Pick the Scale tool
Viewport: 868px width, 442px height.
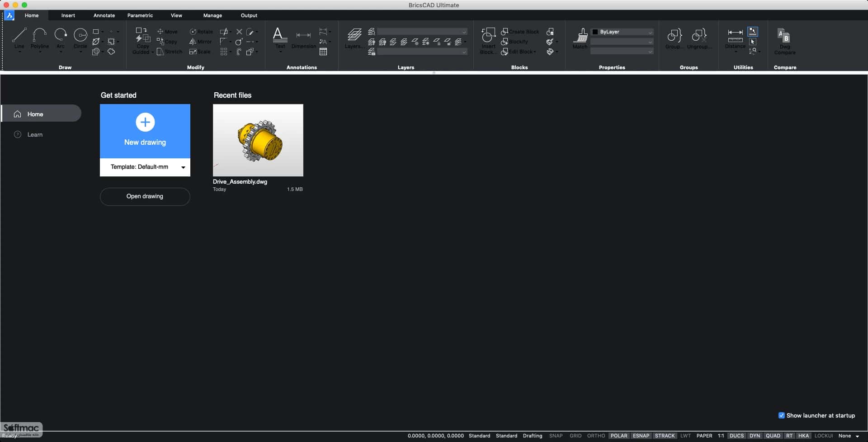pos(200,52)
